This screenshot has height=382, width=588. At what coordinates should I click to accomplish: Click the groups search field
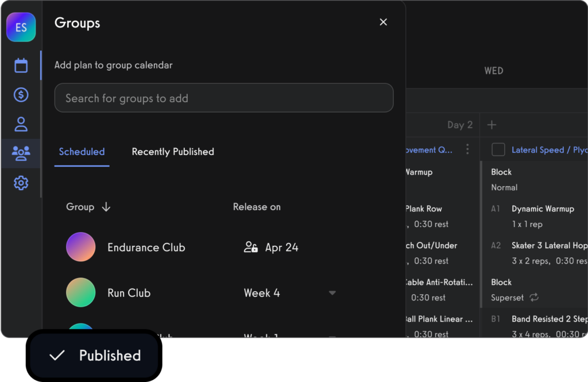coord(224,98)
